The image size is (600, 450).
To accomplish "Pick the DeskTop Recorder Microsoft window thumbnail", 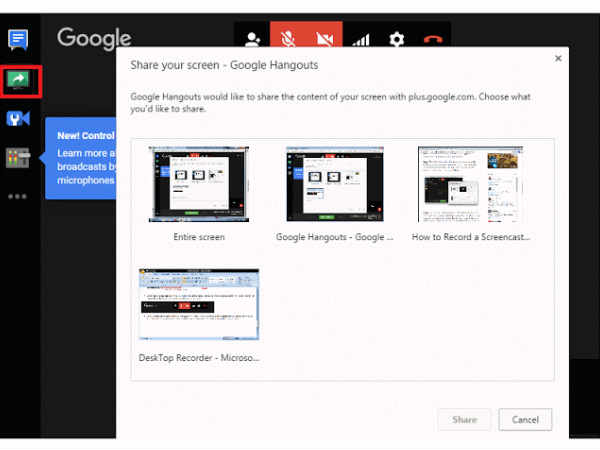I will (198, 307).
